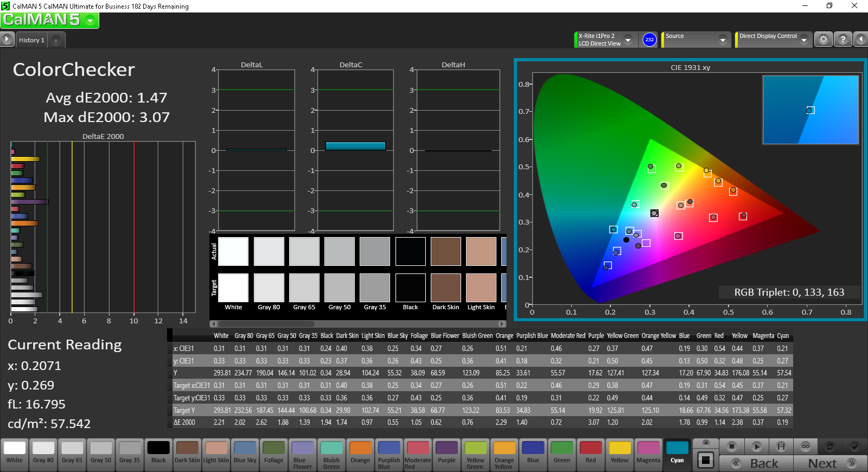Click the help question mark icon
The width and height of the screenshot is (868, 472).
[x=843, y=40]
